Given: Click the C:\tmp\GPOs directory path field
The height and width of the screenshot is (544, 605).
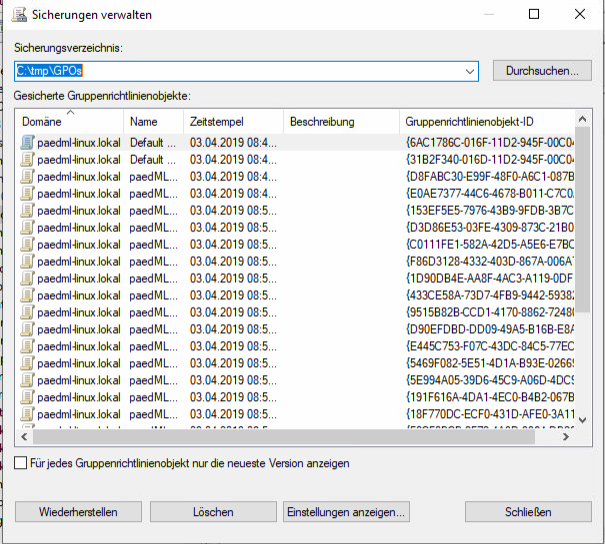Looking at the screenshot, I should [x=240, y=72].
